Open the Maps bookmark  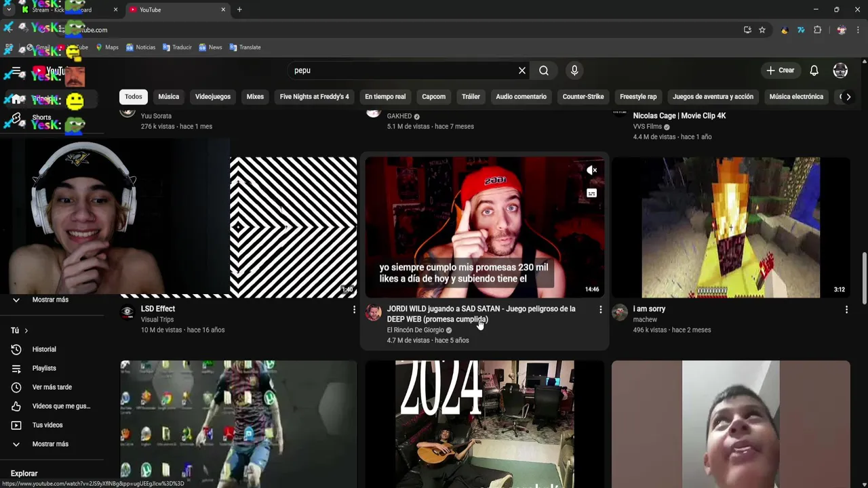point(106,47)
